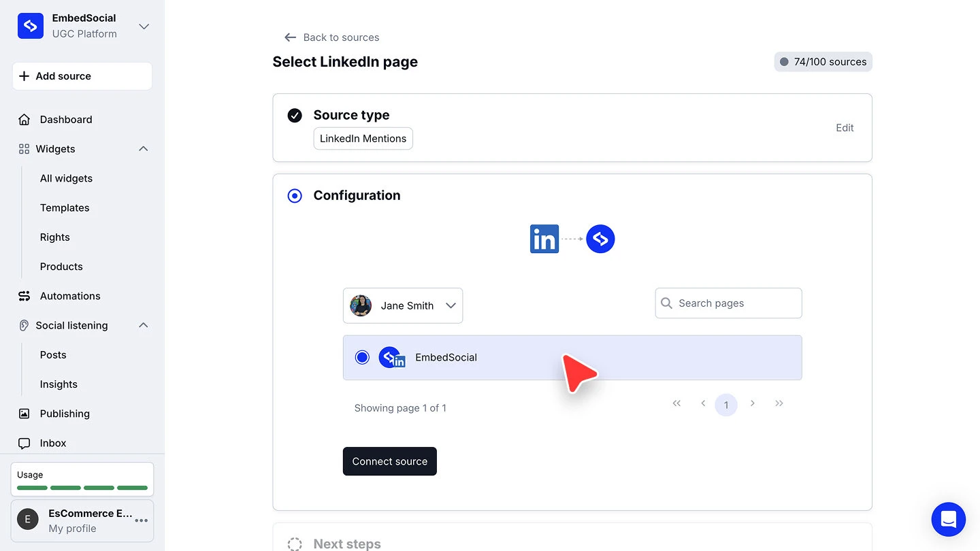
Task: Click the 74/100 sources badge
Action: [823, 62]
